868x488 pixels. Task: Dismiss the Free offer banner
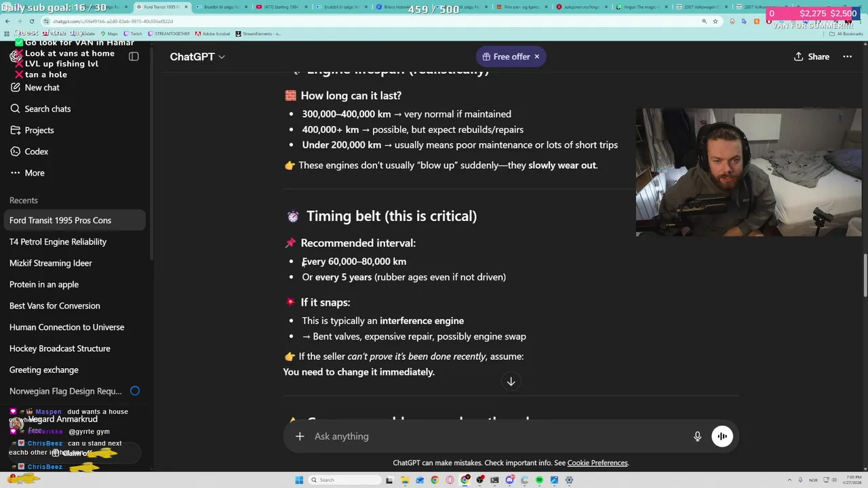536,57
